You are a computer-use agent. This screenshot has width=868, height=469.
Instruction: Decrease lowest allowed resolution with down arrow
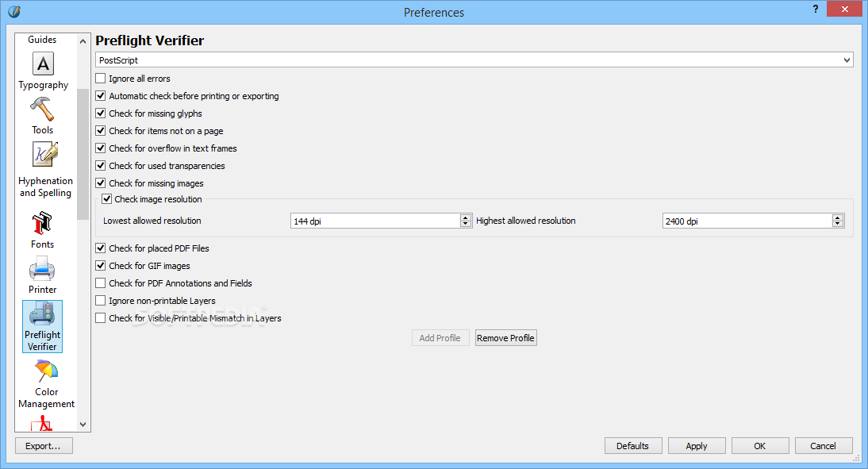click(466, 225)
